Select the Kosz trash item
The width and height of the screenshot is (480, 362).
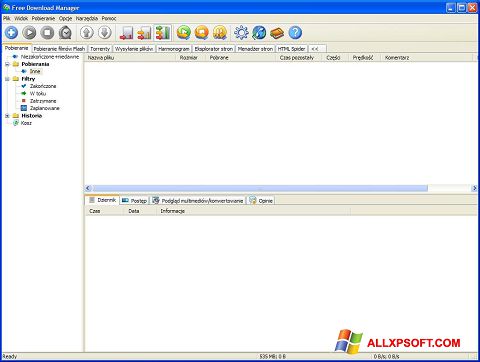pyautogui.click(x=26, y=123)
